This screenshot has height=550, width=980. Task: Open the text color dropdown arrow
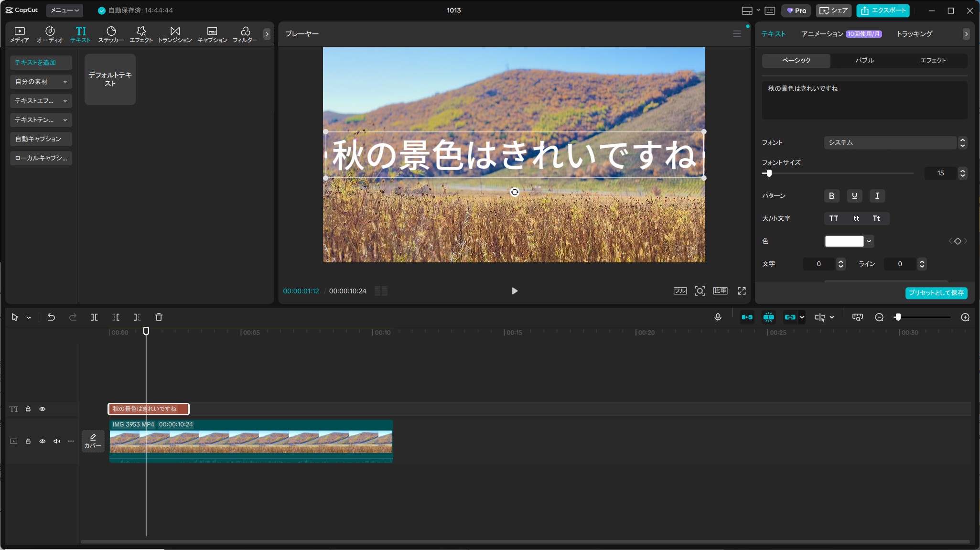(x=869, y=241)
